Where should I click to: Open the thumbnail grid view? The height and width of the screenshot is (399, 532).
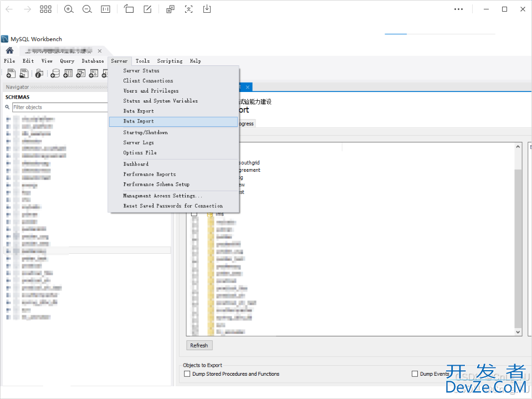pos(45,9)
